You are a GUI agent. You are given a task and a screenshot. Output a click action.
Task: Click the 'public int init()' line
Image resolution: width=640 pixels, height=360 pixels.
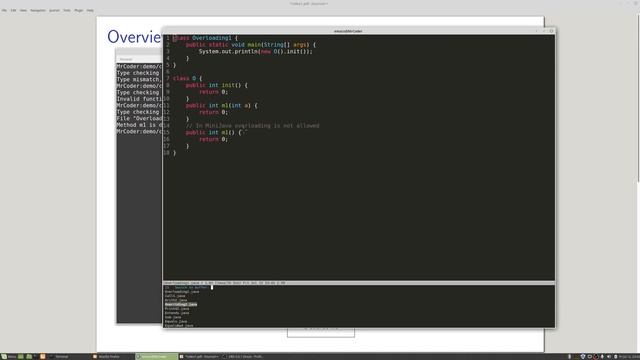(216, 85)
